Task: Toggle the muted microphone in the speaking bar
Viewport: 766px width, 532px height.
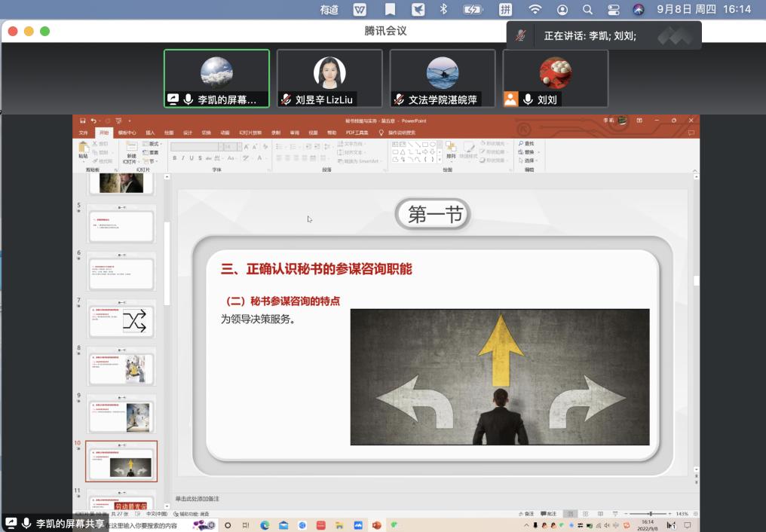Action: click(520, 35)
